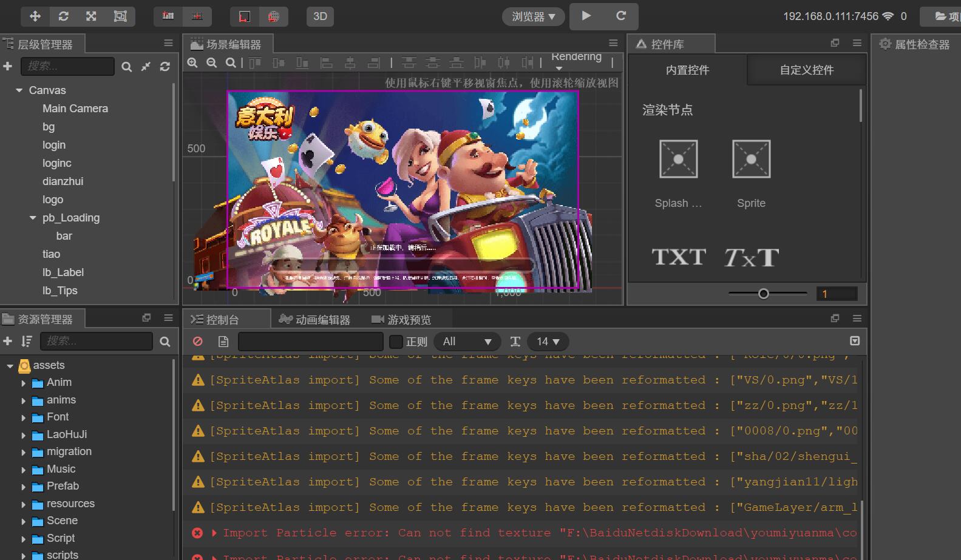Click the sort icon in asset manager
Screen dimensions: 961x560
pyautogui.click(x=26, y=342)
